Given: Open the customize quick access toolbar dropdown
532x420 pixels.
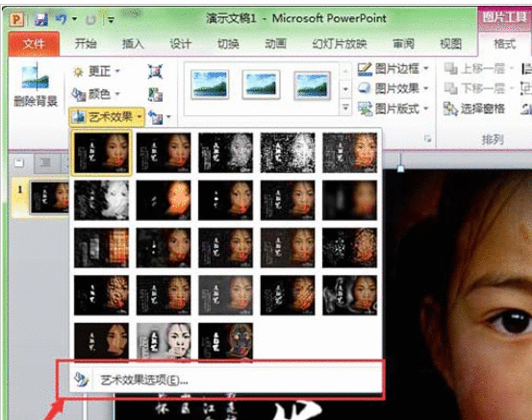Looking at the screenshot, I should (x=111, y=20).
